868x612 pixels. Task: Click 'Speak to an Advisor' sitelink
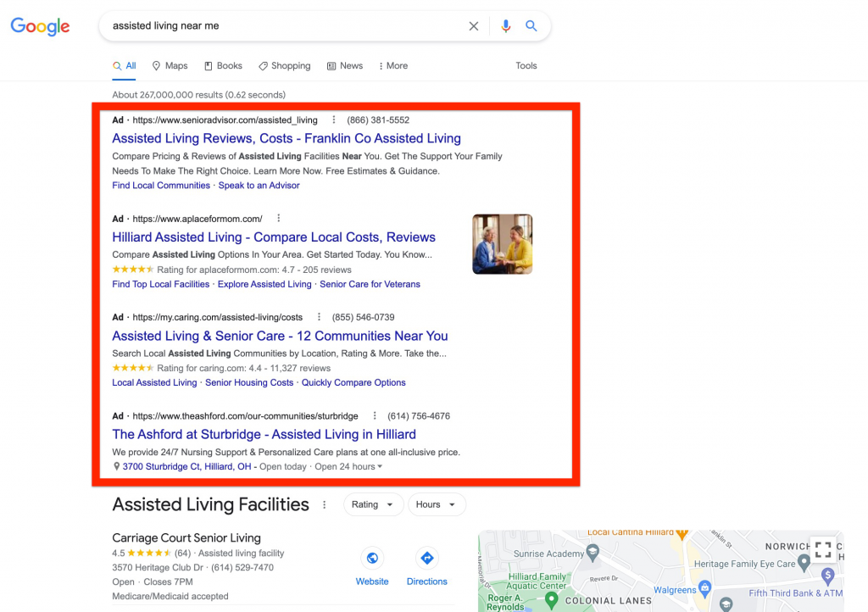(259, 186)
